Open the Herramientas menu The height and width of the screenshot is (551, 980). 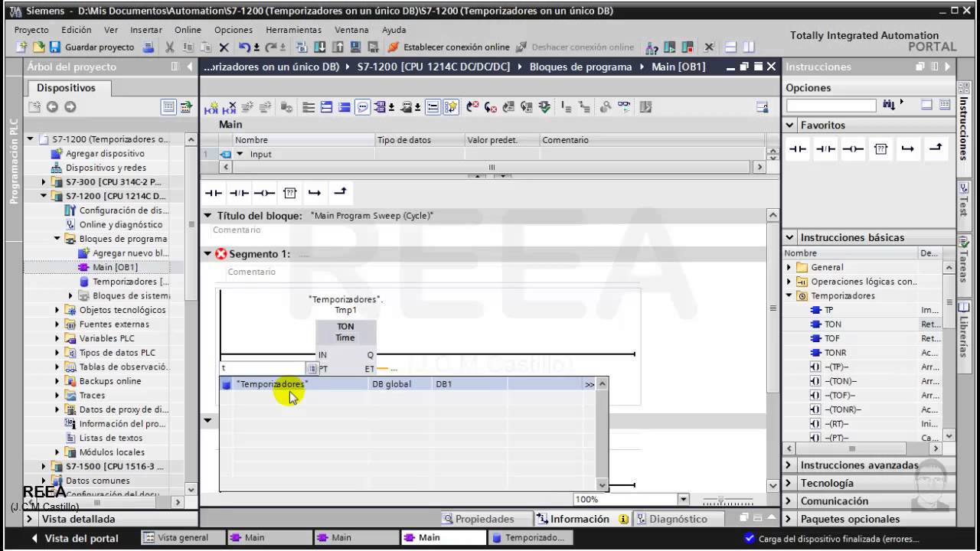293,30
